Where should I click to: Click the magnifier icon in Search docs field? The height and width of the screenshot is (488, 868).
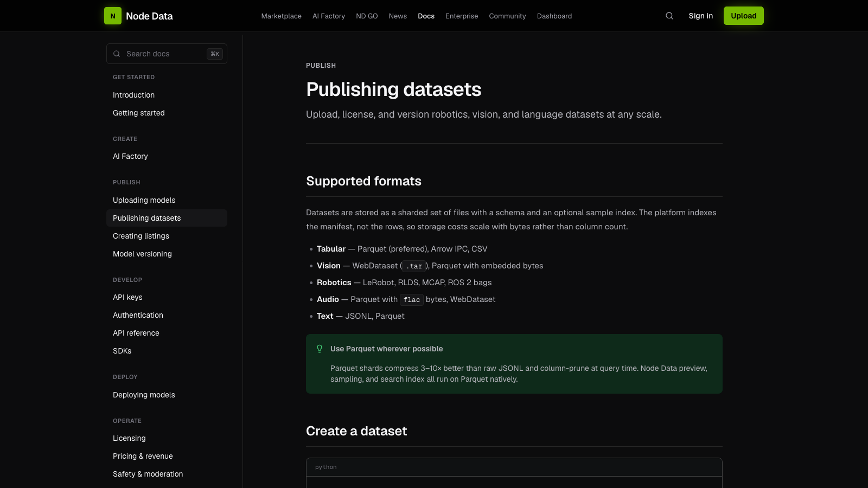[117, 54]
